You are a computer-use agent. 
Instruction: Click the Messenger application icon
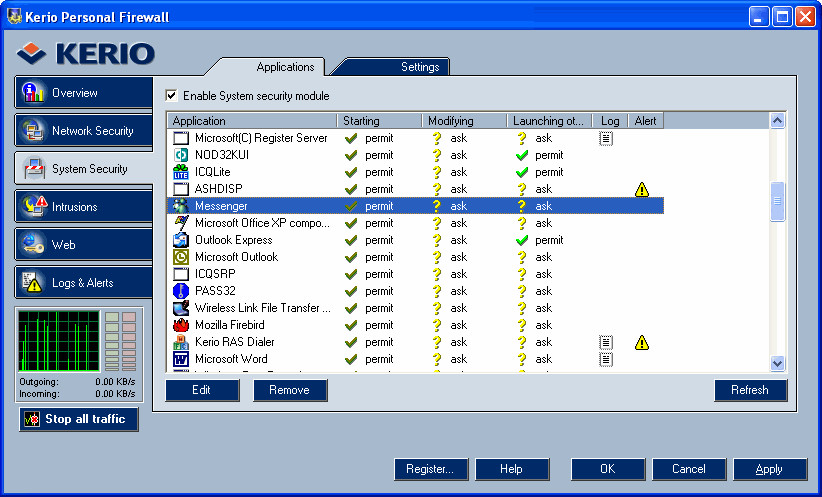pyautogui.click(x=181, y=206)
